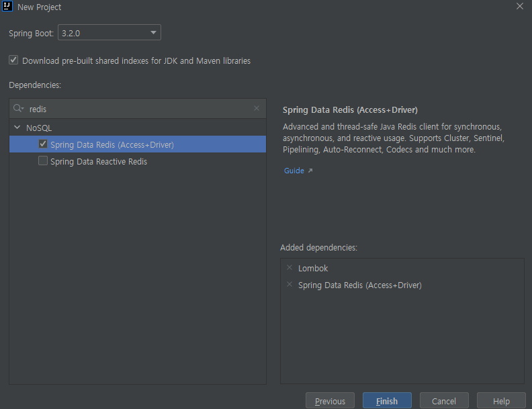Click the Finish button
Screen dimensions: 532x409
coord(387,401)
